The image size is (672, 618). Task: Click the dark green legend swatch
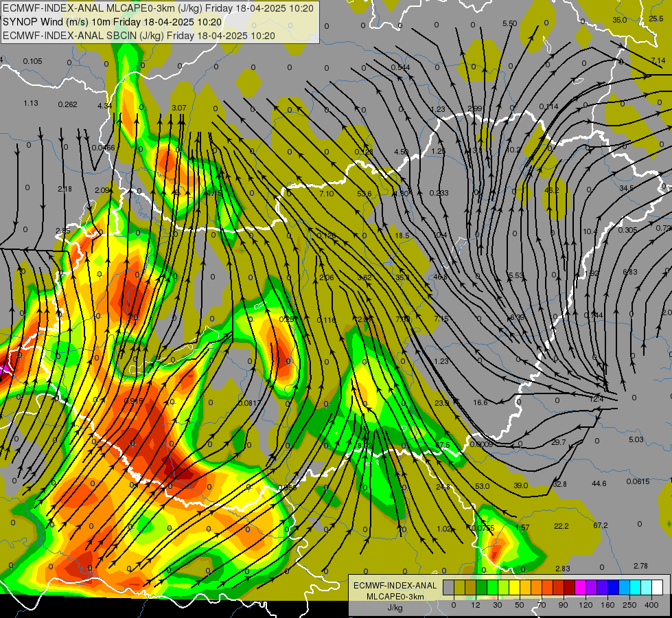point(482,587)
